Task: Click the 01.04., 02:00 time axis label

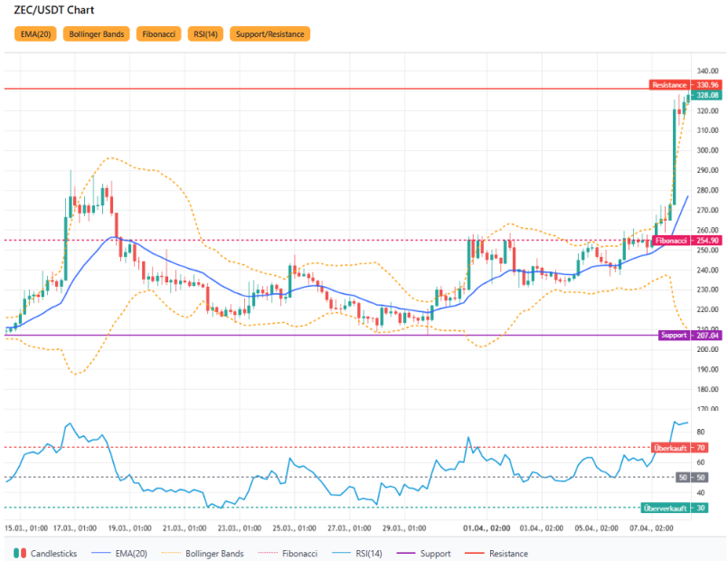Action: click(x=486, y=527)
